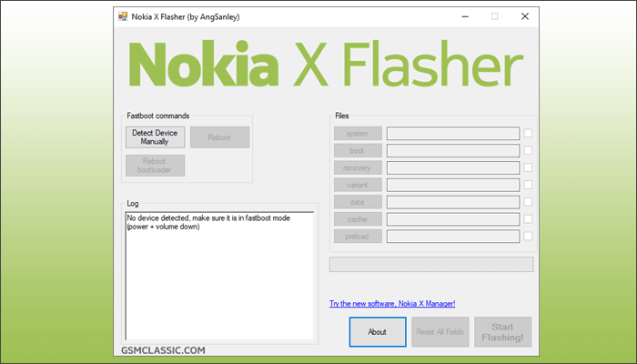The width and height of the screenshot is (637, 364).
Task: Tick the cache row checkbox
Action: point(528,219)
